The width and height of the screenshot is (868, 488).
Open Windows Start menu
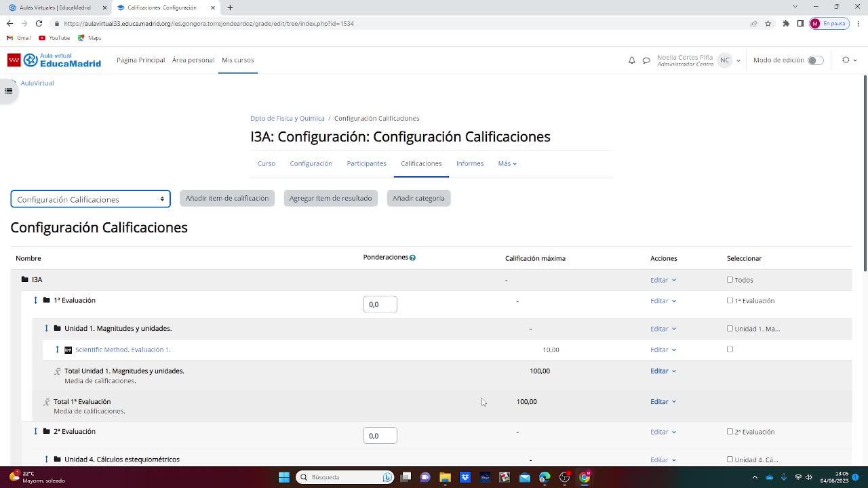(284, 477)
